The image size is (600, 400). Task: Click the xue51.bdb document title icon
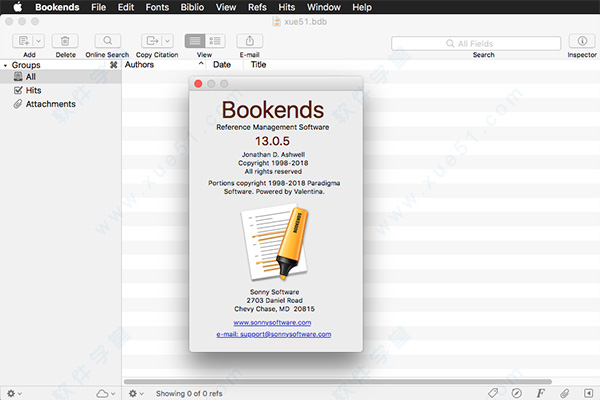(276, 22)
